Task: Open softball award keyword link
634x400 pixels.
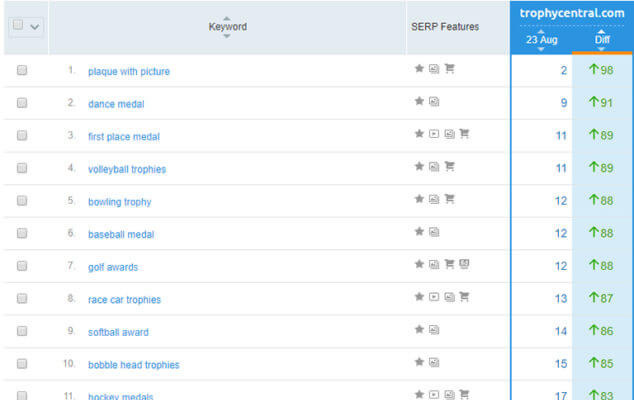Action: pyautogui.click(x=118, y=332)
